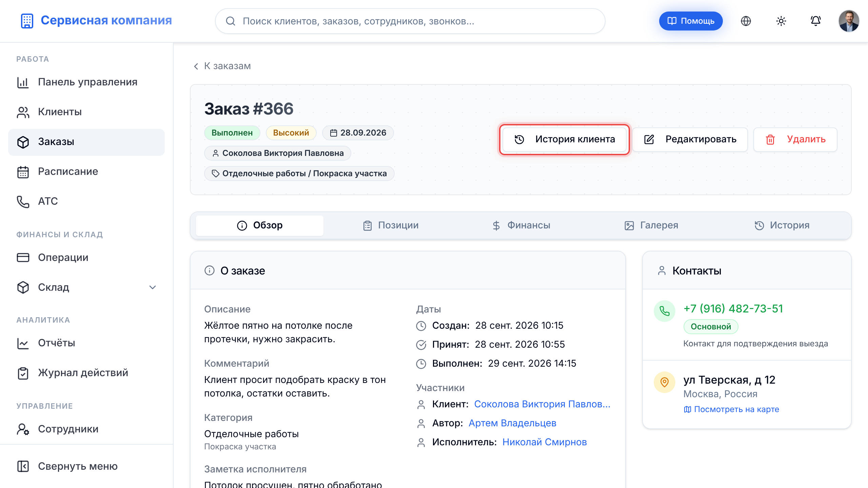Open author link Артем Владельцев

(512, 423)
